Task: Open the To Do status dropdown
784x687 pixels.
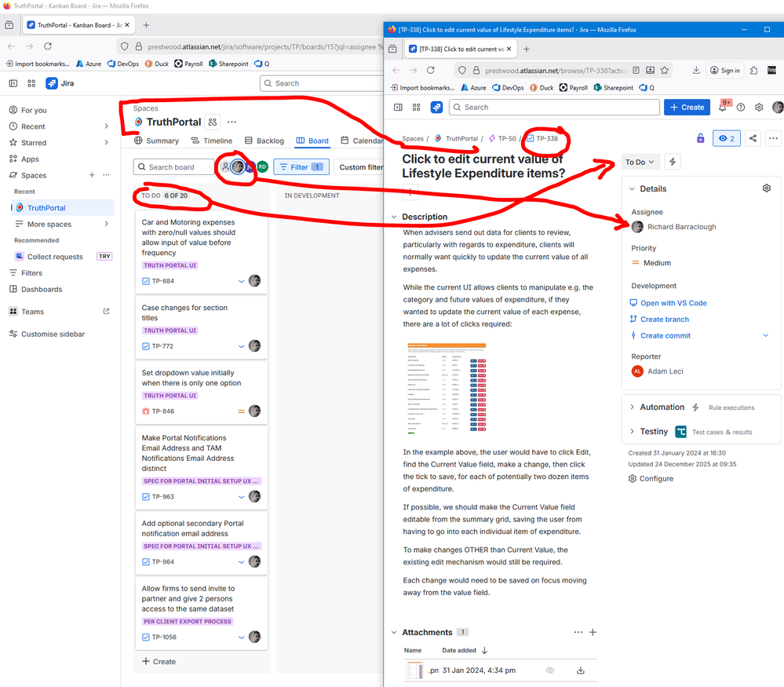Action: tap(640, 161)
